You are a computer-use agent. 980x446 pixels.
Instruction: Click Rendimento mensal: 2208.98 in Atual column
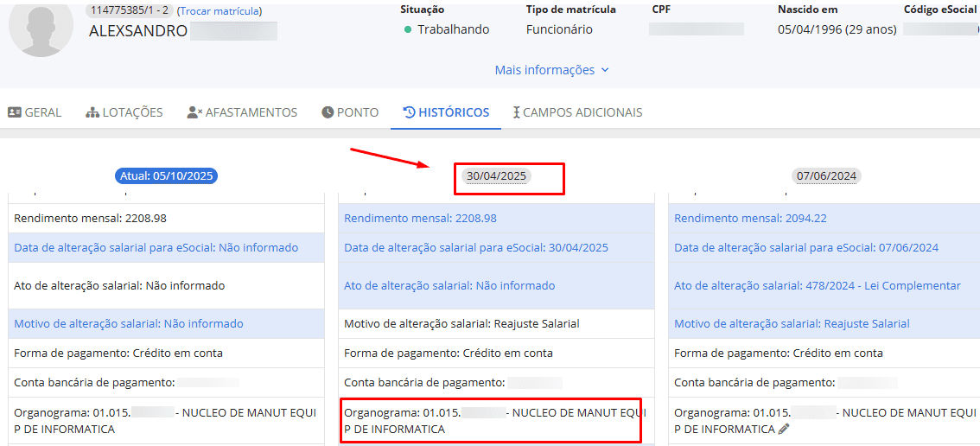pos(166,219)
